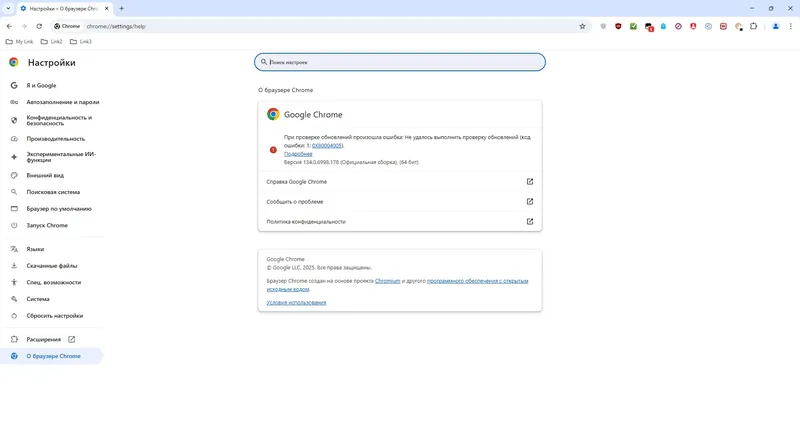Screen dimensions: 800x433
Task: Bookmark this page with the star icon
Action: click(582, 26)
